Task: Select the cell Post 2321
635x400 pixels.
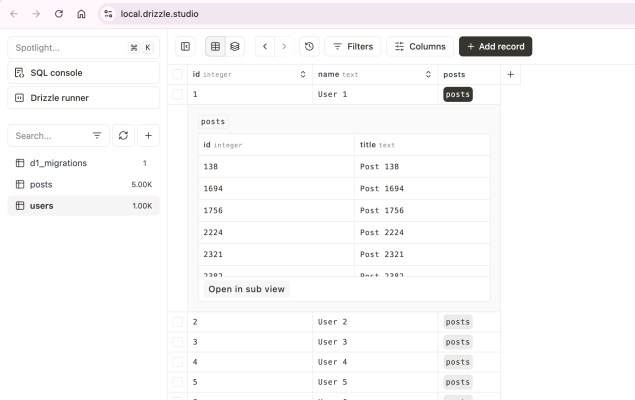Action: tap(422, 254)
